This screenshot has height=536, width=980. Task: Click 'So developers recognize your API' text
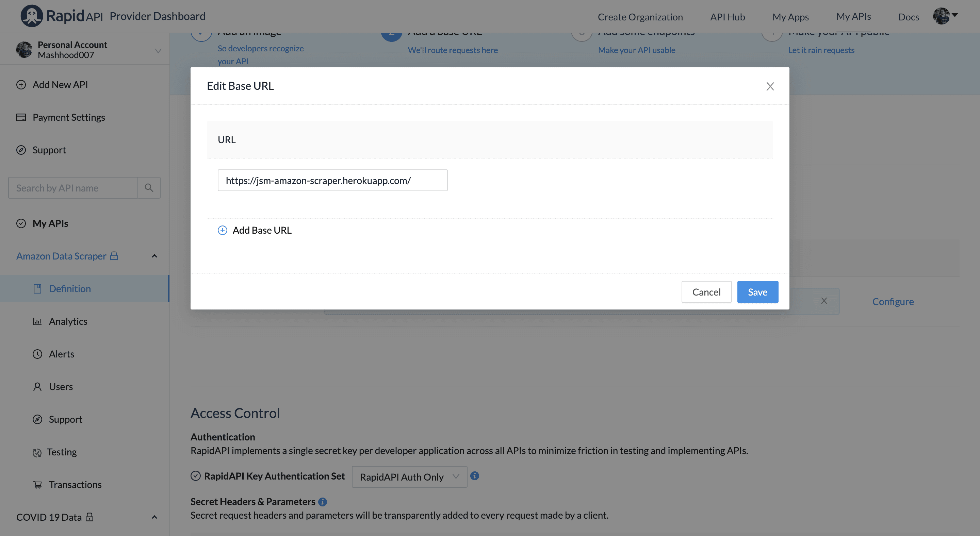click(261, 55)
